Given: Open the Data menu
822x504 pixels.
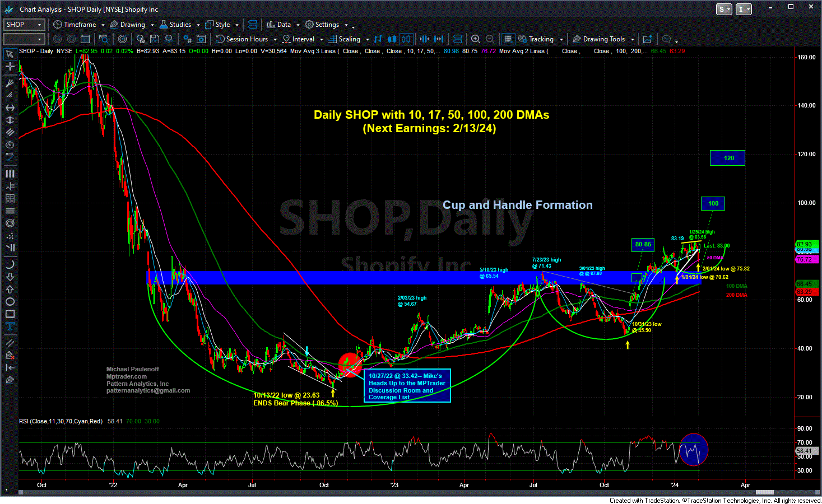Looking at the screenshot, I should pos(279,25).
